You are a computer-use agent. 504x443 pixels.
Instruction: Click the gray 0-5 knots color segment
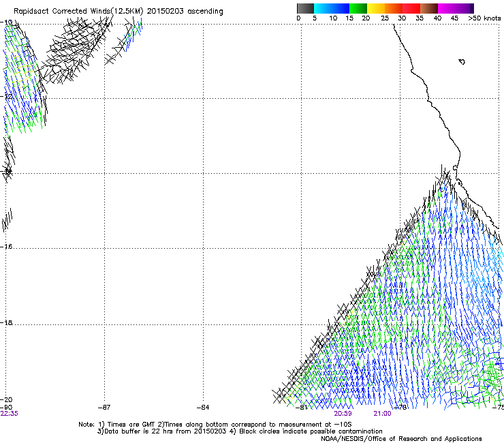click(305, 8)
